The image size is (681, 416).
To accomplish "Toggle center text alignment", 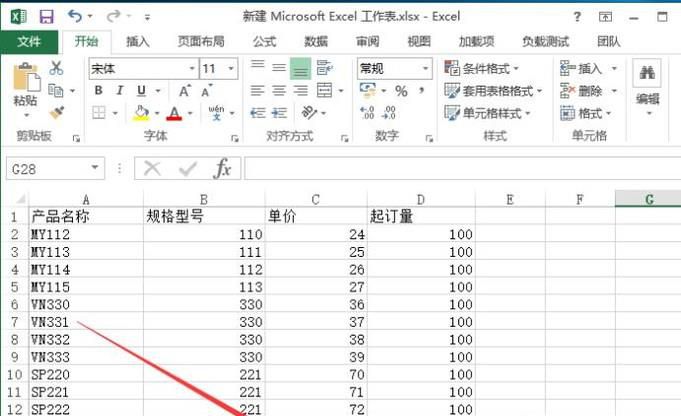I will coord(279,90).
